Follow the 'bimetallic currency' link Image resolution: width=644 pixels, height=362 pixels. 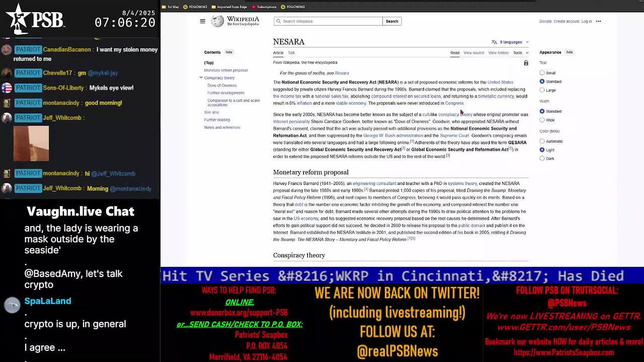(x=496, y=96)
